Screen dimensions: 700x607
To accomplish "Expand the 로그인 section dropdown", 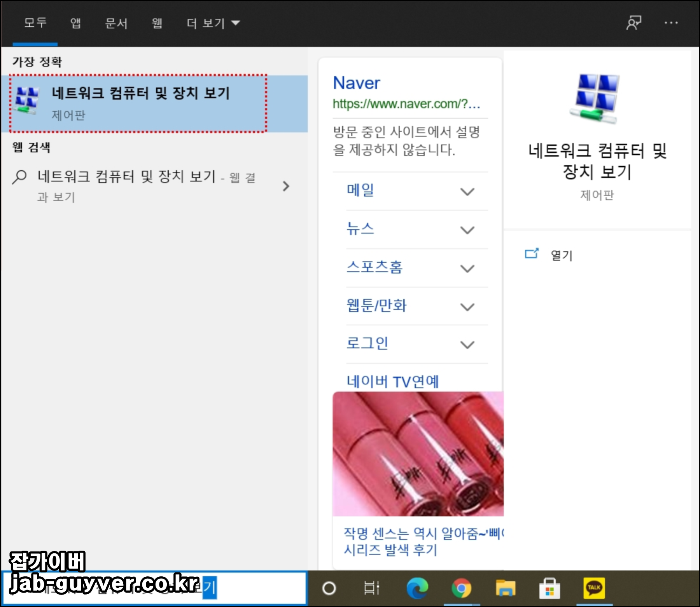I will coord(468,344).
